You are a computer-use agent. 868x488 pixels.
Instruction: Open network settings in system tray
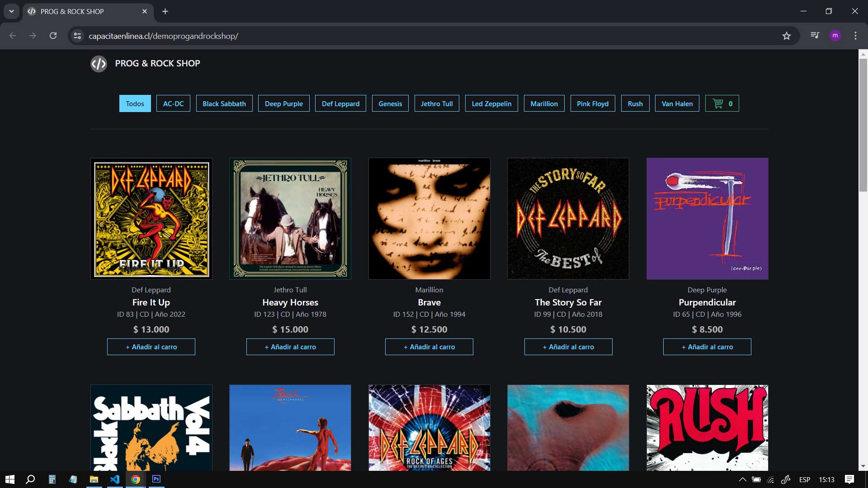[771, 479]
